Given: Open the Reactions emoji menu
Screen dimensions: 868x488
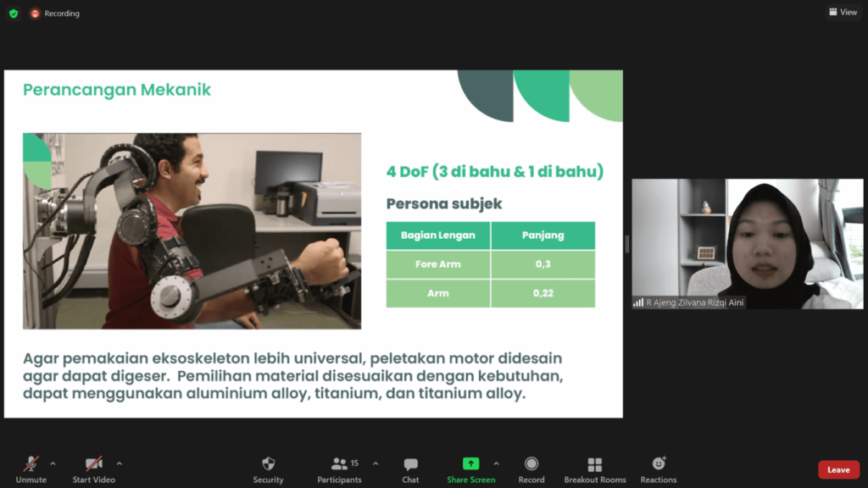Looking at the screenshot, I should tap(659, 464).
